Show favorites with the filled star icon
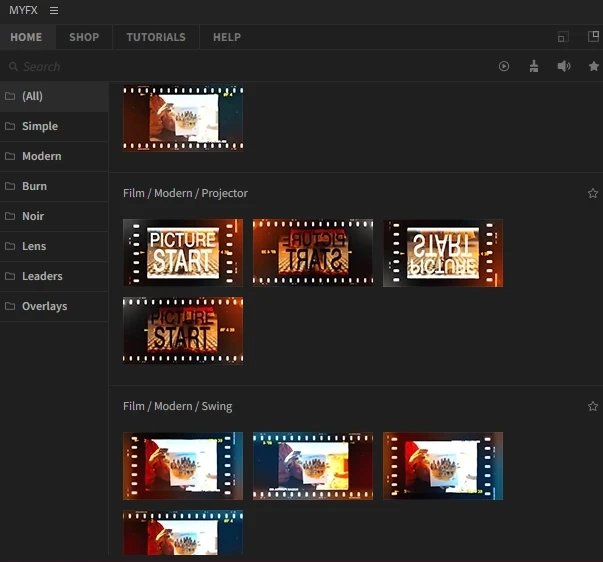 593,66
